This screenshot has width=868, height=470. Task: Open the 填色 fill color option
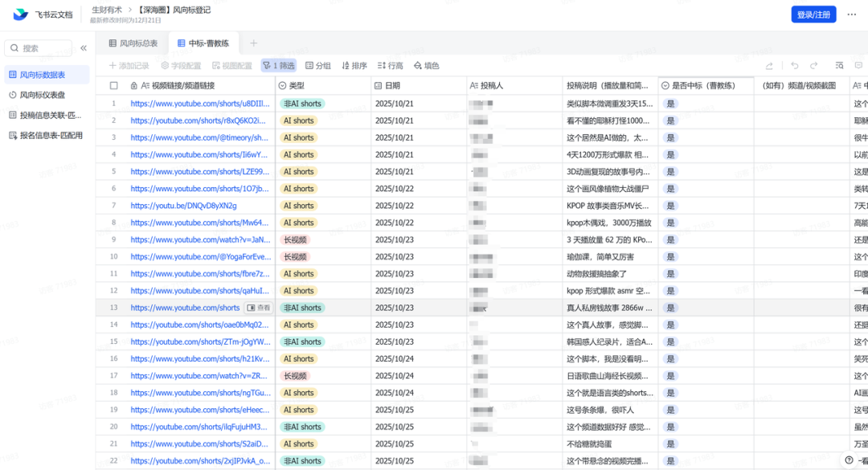426,65
